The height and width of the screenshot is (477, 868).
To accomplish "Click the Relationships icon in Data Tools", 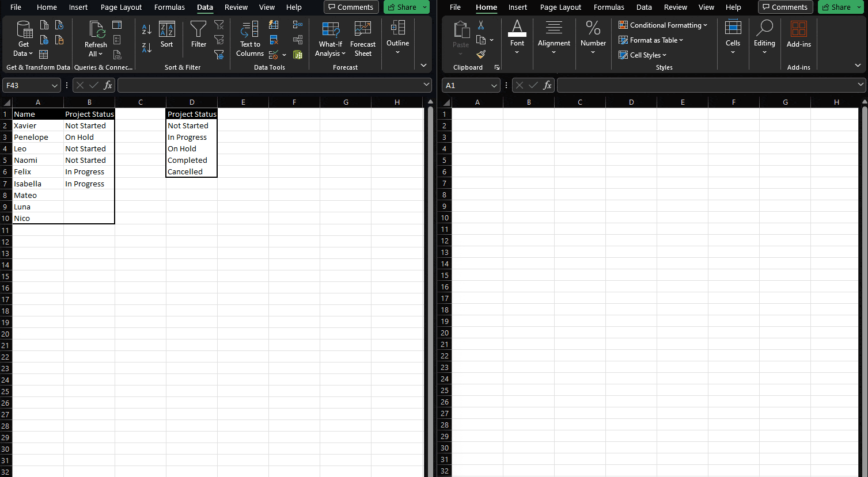I will [x=298, y=39].
